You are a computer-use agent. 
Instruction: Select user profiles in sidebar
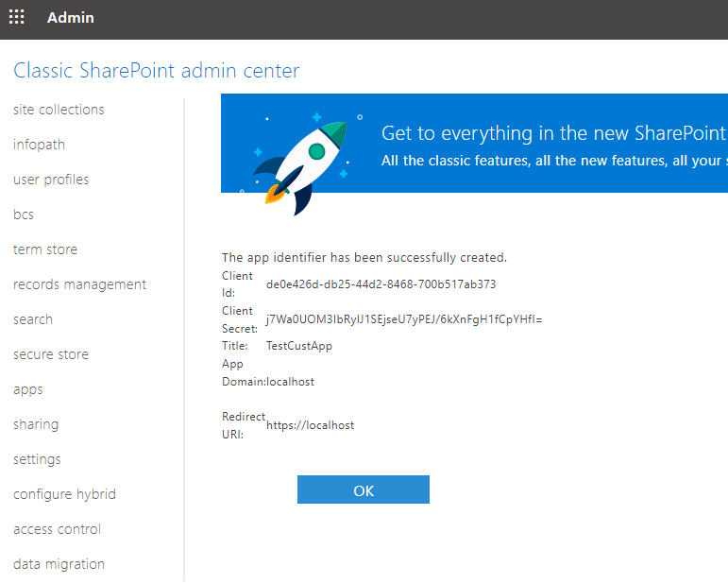click(x=51, y=180)
